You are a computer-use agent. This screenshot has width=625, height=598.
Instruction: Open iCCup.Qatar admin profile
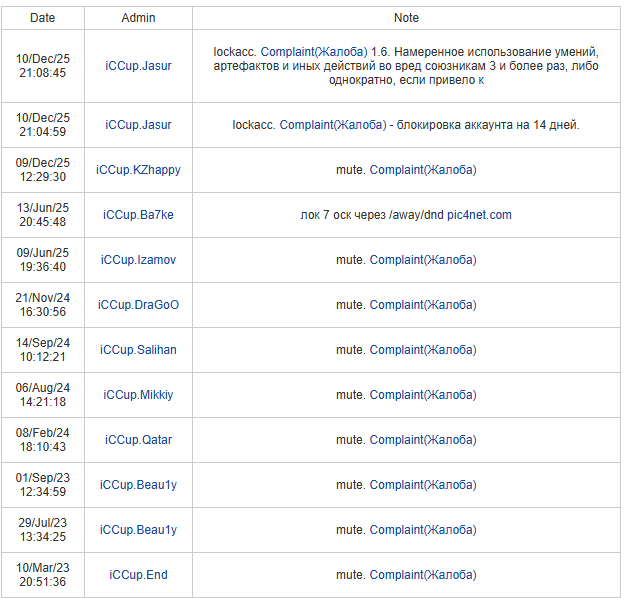138,440
